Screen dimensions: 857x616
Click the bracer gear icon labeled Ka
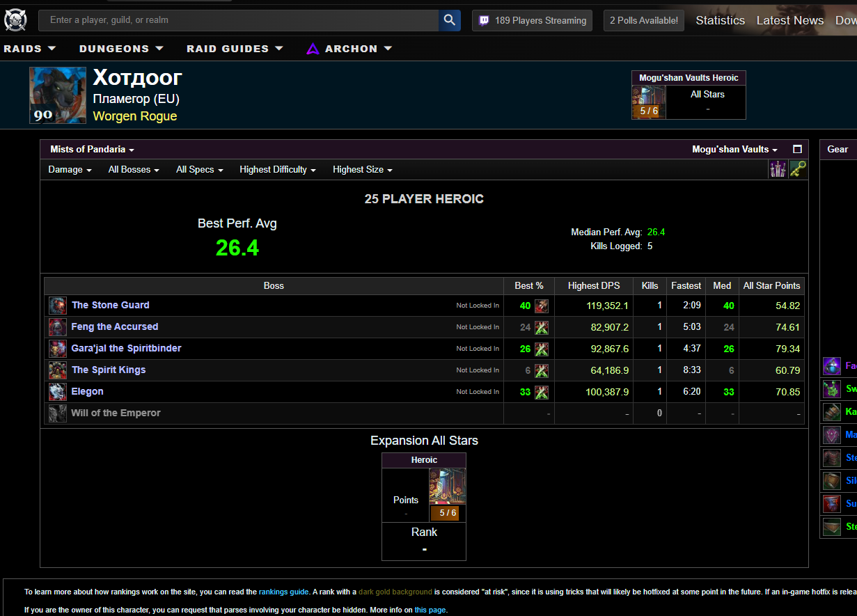click(832, 412)
